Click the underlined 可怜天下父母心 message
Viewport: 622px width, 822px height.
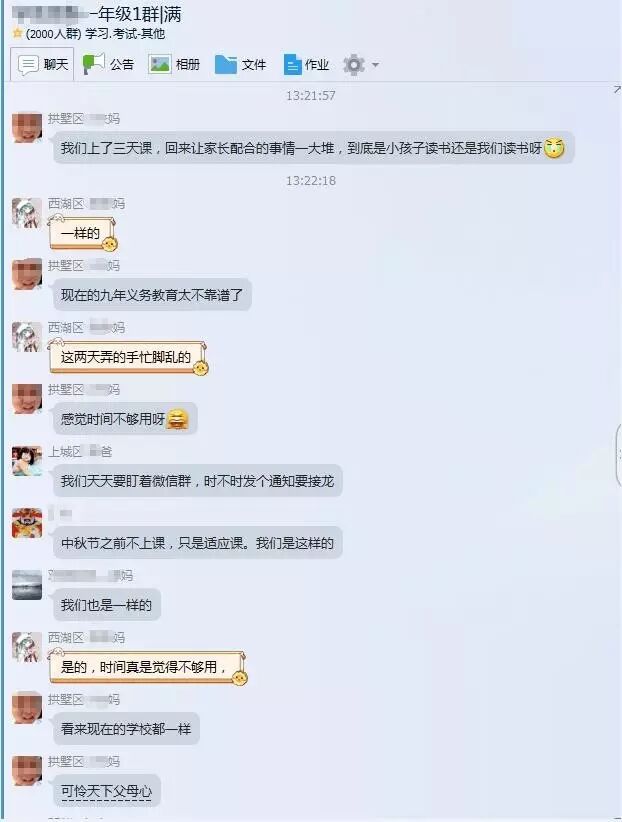[x=106, y=791]
